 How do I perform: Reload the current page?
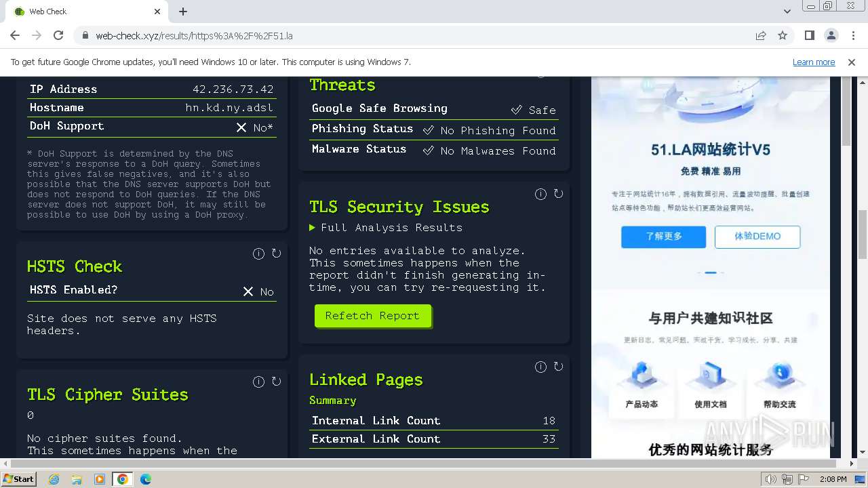58,35
